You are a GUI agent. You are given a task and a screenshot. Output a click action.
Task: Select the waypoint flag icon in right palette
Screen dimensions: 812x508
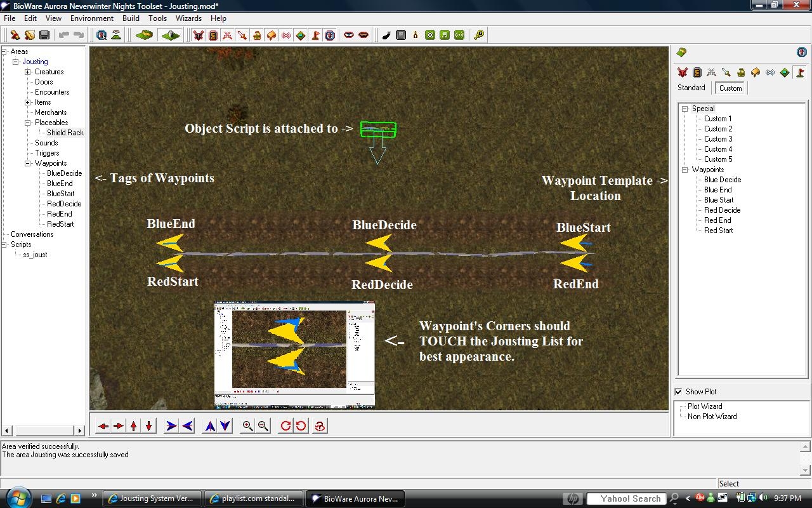coord(800,72)
